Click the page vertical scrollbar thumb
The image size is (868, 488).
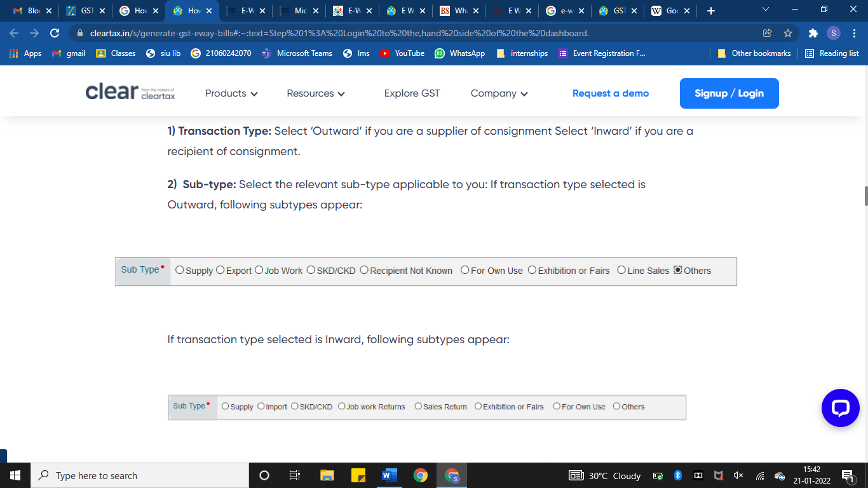point(865,196)
